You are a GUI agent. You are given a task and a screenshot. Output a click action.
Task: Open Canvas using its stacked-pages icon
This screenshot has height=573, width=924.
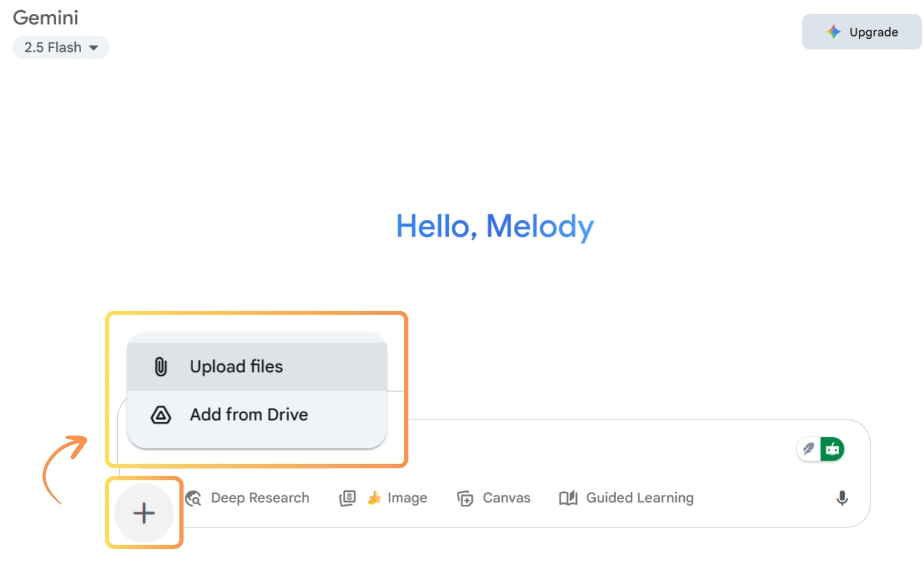[x=465, y=498]
